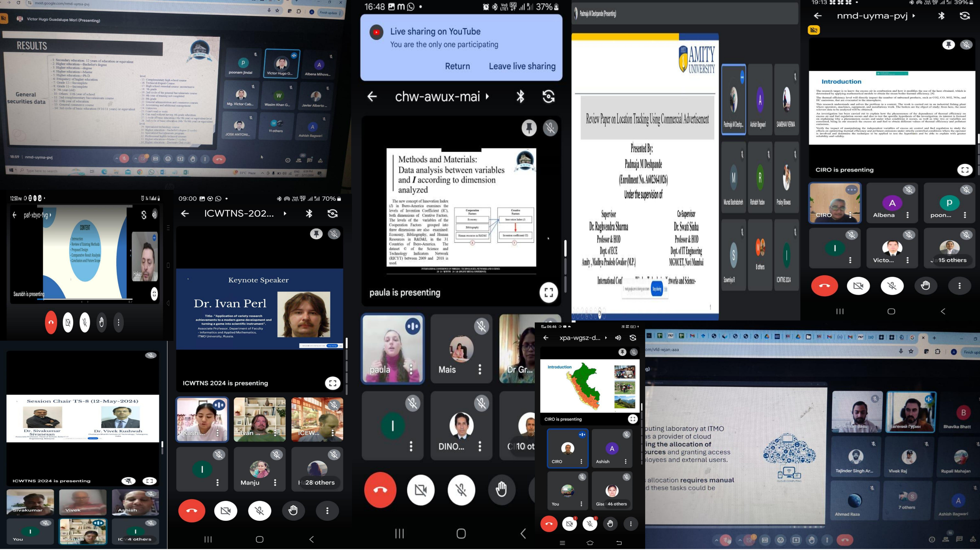Toggle microphone in the chw-awux-mai call controls
Viewport: 980px width, 551px height.
(x=461, y=490)
